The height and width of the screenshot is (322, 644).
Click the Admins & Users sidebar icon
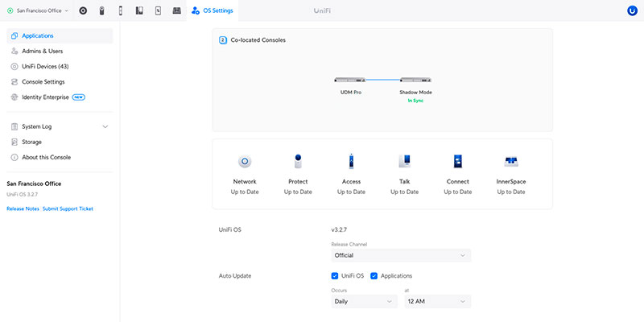pos(14,51)
